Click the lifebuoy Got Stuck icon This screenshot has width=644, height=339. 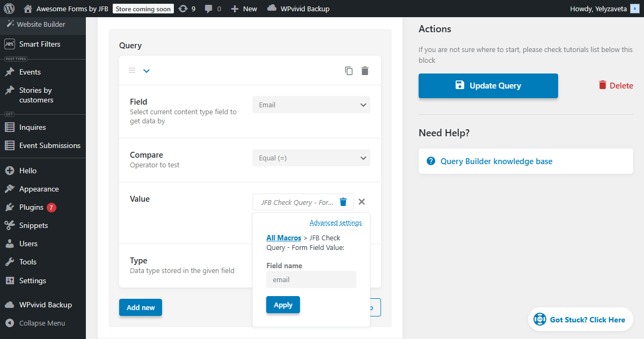(539, 320)
